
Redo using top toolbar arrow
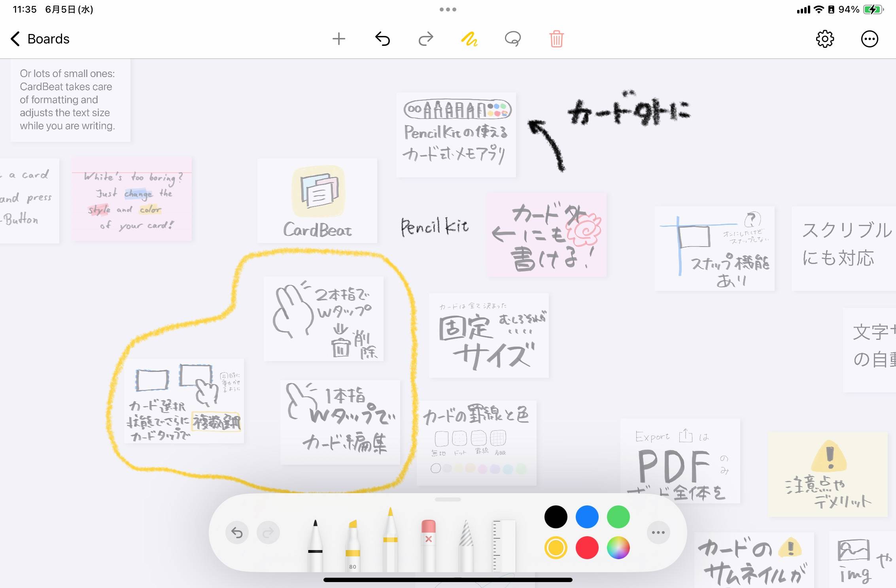426,39
